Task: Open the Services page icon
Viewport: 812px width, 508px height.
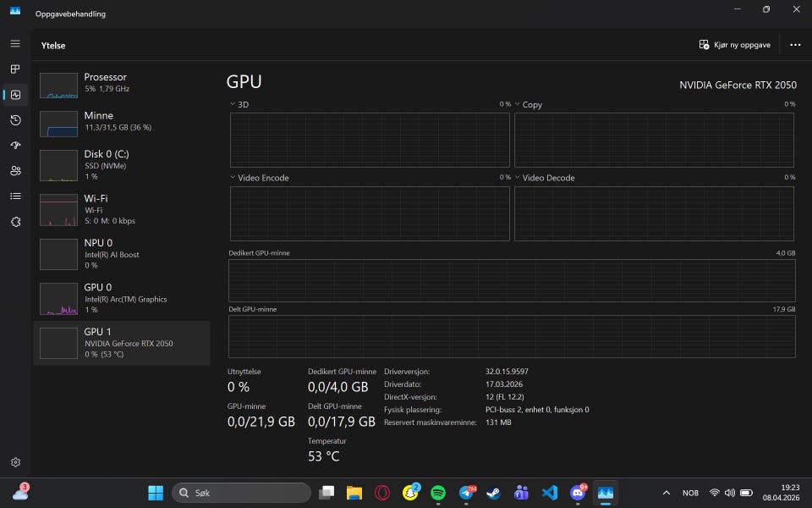Action: (15, 222)
